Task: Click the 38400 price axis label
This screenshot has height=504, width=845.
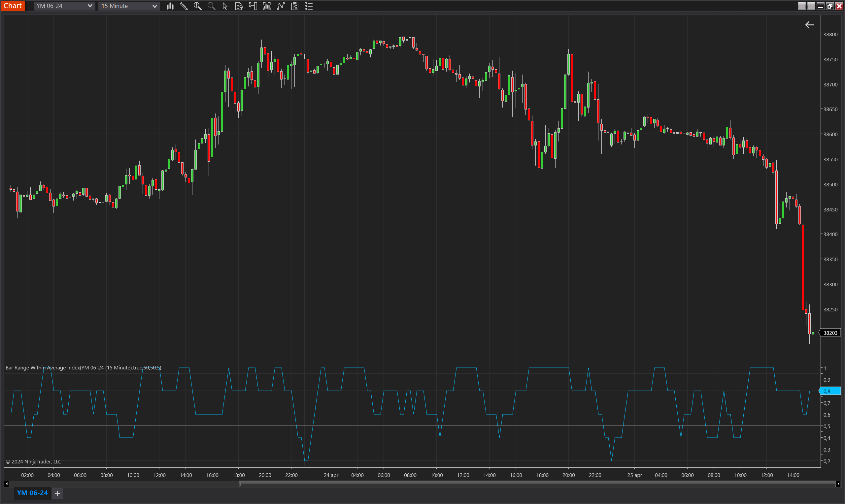Action: 830,234
